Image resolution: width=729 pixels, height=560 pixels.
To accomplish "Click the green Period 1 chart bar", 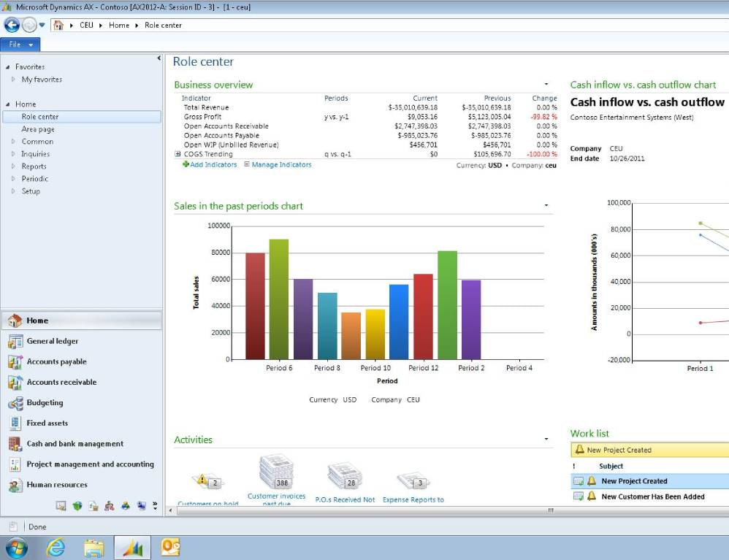I will pos(447,305).
